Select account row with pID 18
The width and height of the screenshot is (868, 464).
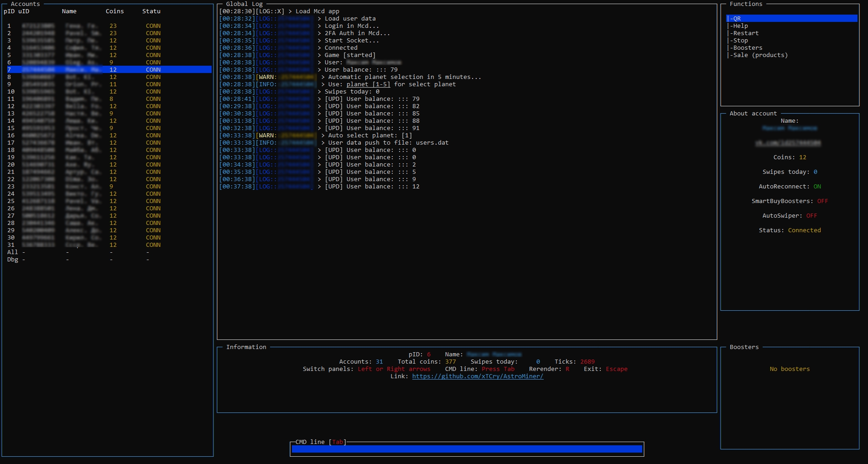108,150
